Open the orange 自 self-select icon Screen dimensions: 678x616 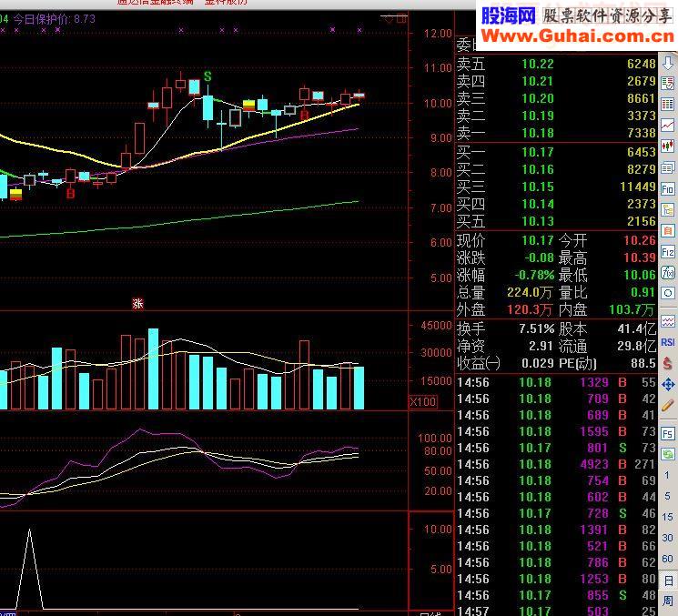pos(668,230)
